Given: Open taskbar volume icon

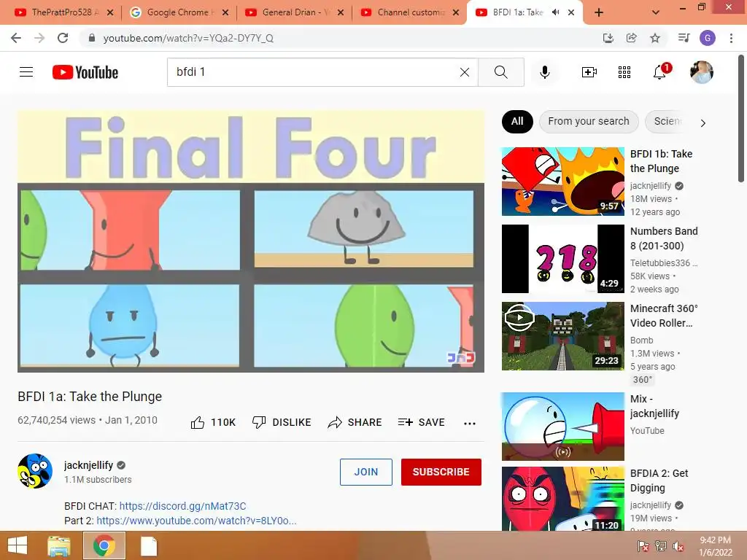Looking at the screenshot, I should 678,546.
